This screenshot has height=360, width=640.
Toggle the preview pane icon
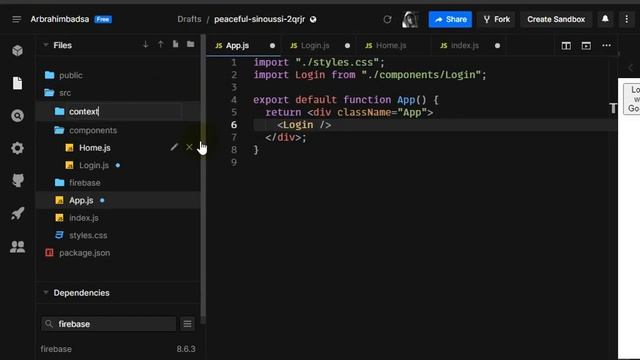pyautogui.click(x=586, y=46)
